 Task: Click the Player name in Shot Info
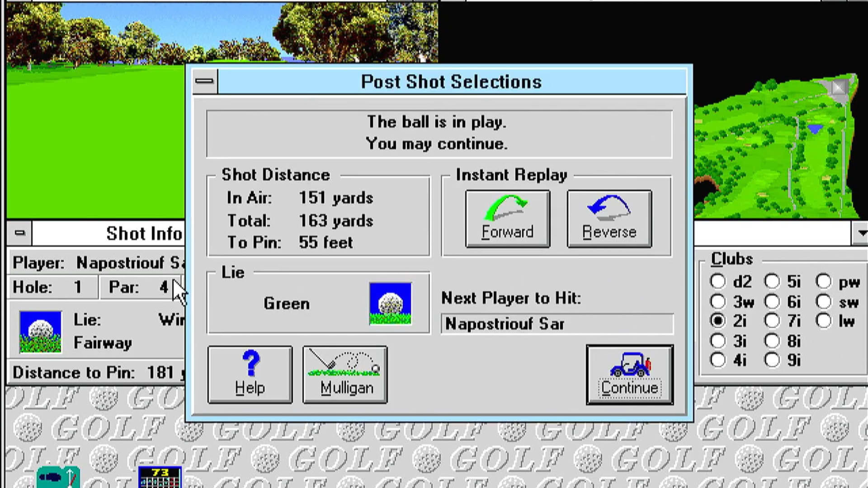[130, 263]
